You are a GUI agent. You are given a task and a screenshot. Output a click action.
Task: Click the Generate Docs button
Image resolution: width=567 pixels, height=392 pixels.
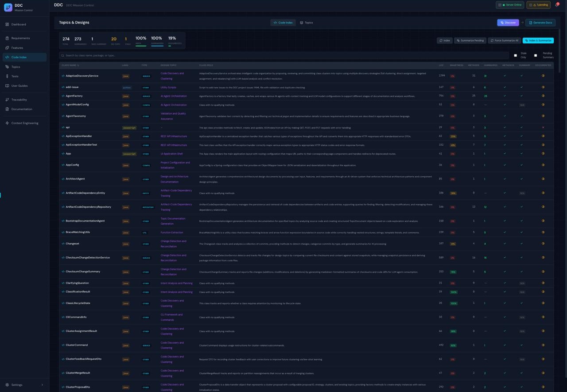point(540,22)
